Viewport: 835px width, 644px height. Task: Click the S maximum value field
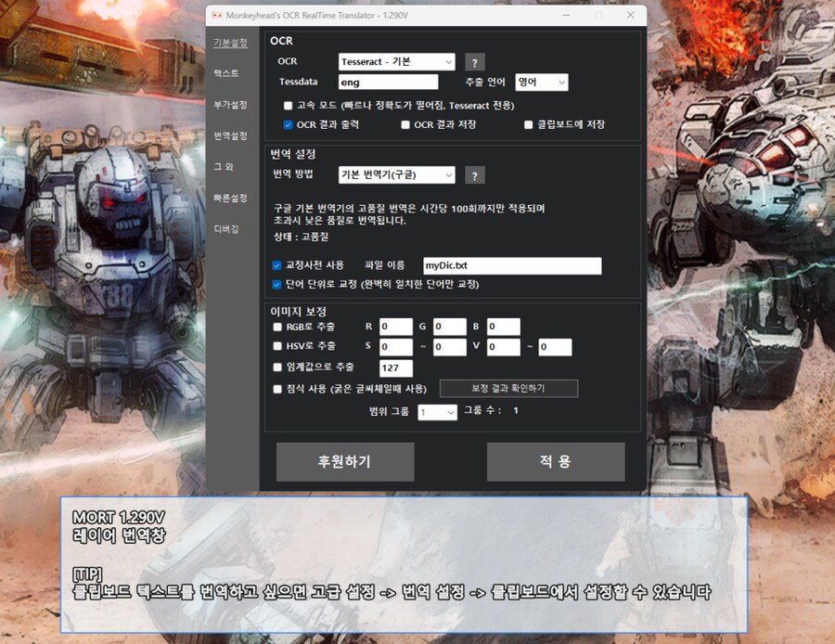[x=450, y=347]
